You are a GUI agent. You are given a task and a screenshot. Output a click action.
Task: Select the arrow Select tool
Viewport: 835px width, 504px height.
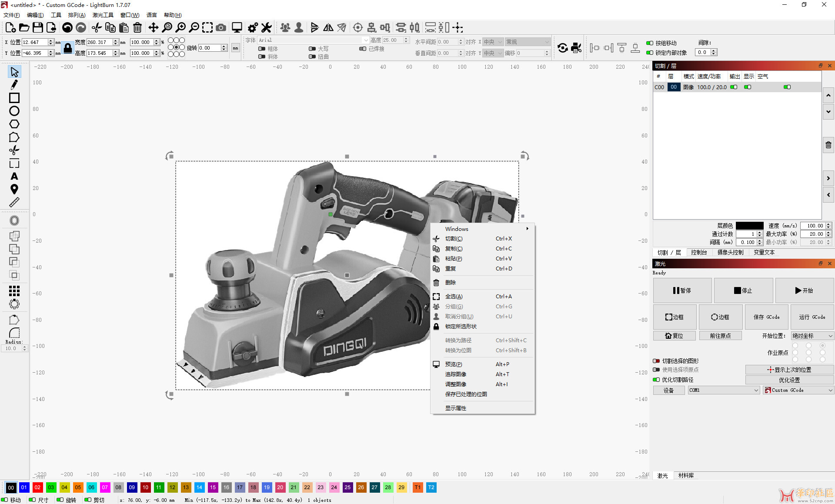click(14, 72)
